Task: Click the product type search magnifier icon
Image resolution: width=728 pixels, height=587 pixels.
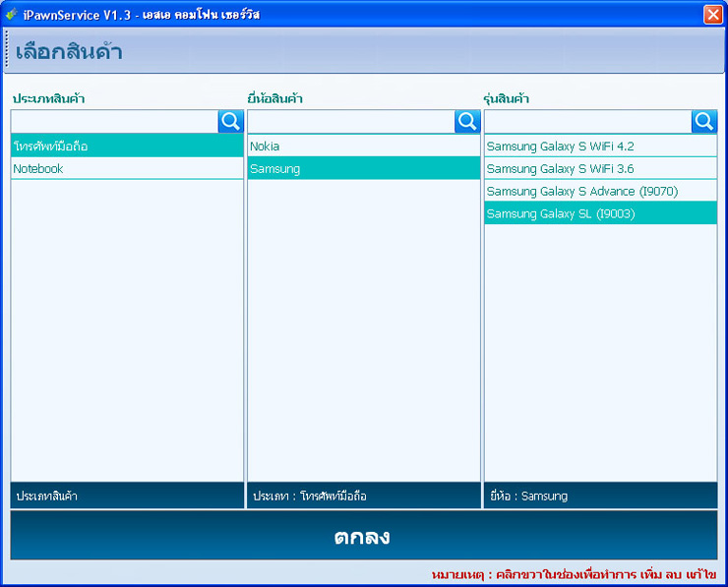Action: (x=231, y=122)
